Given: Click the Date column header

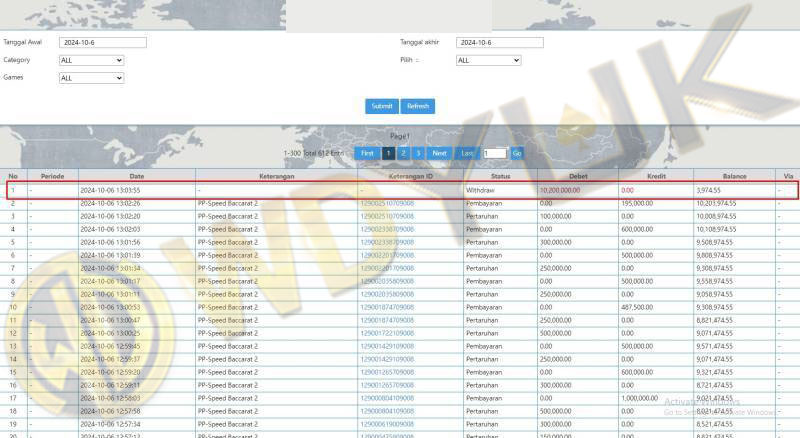Looking at the screenshot, I should click(x=137, y=176).
